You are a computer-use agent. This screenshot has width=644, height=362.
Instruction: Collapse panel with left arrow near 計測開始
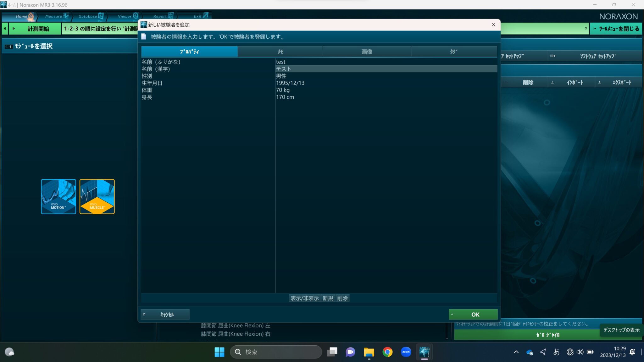[4, 29]
